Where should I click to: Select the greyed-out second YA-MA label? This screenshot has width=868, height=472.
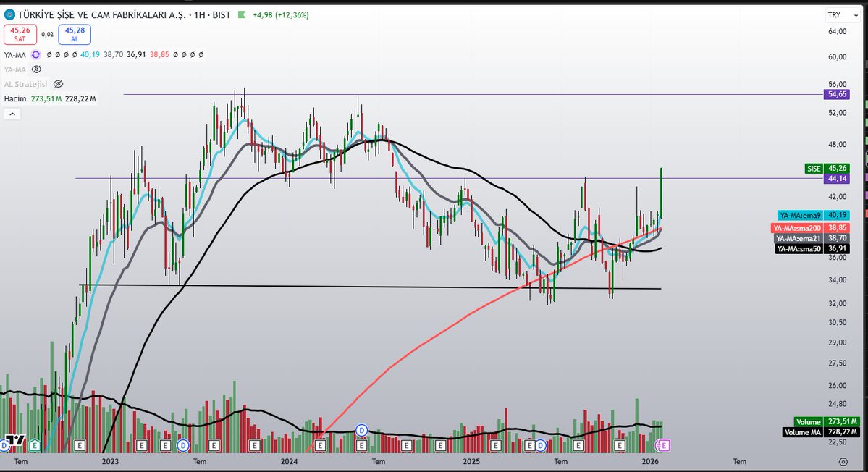coord(15,69)
